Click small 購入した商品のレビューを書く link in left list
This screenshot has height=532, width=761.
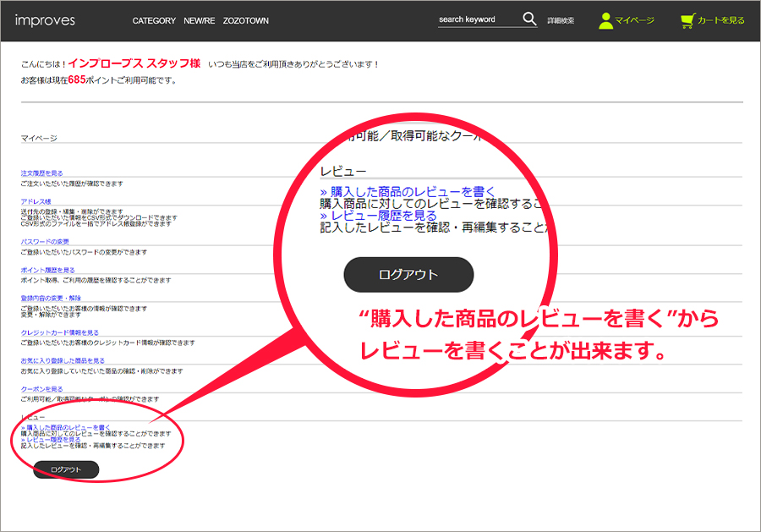[65, 427]
